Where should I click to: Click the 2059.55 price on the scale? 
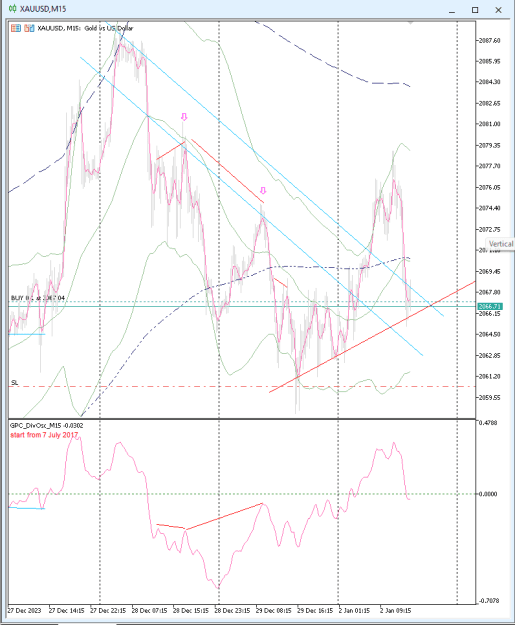[x=490, y=397]
